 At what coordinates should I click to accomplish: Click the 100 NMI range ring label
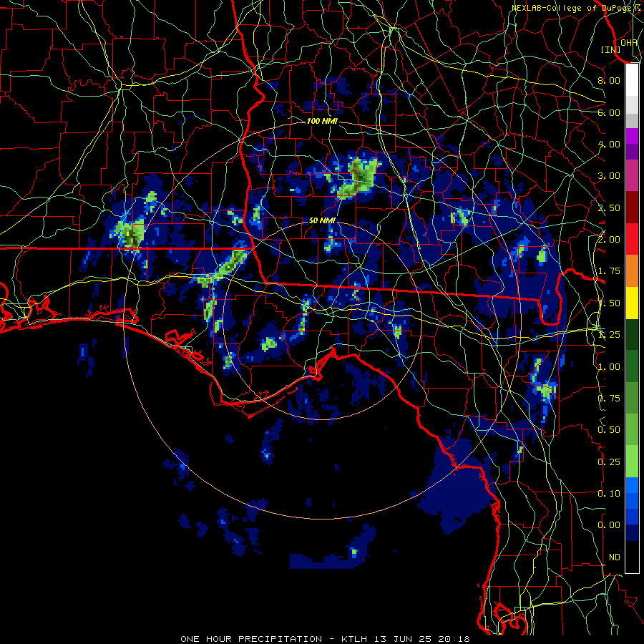click(322, 121)
